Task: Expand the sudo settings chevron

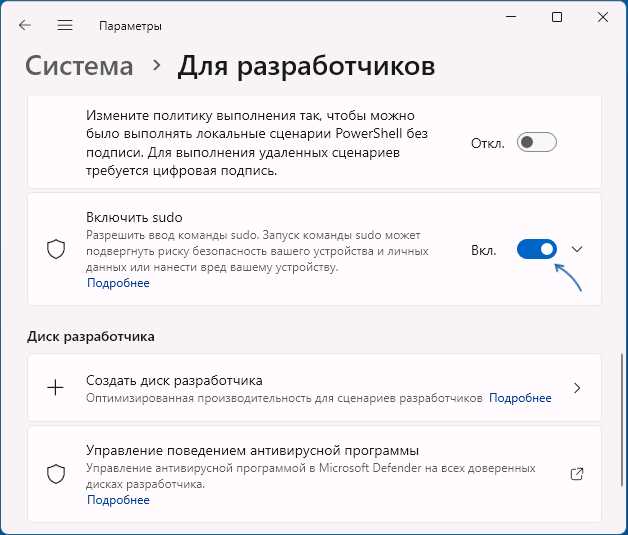Action: tap(577, 249)
